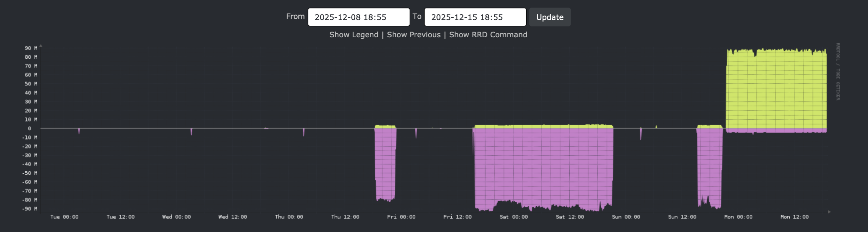Click the '-90 M' y-axis label
Image resolution: width=868 pixels, height=232 pixels.
click(x=30, y=209)
